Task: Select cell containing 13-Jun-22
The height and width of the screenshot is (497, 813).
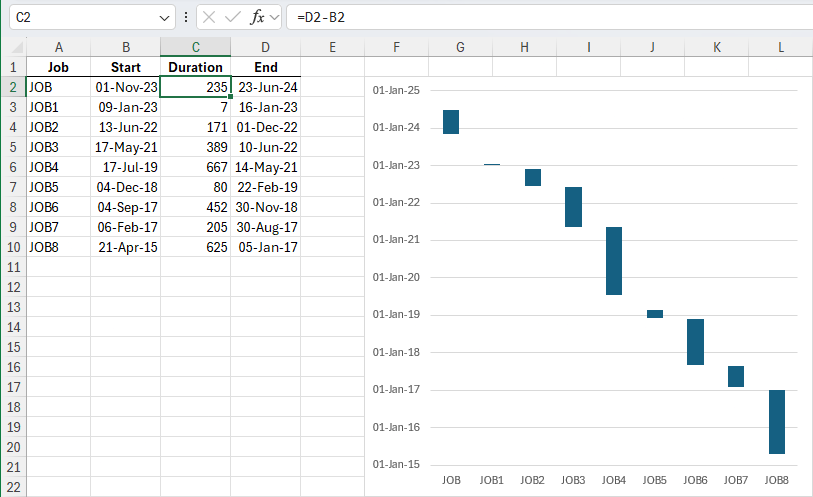Action: point(125,127)
